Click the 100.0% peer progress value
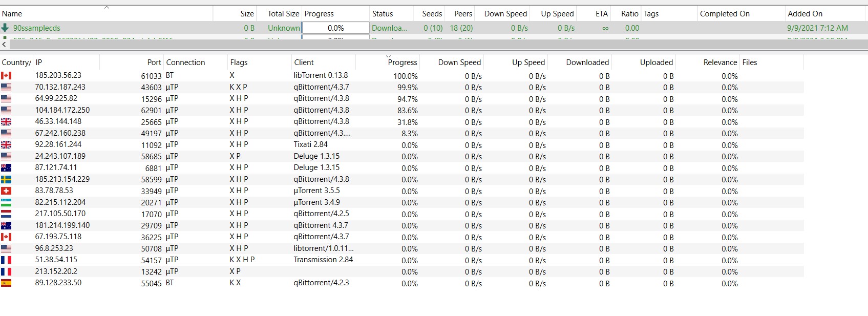 click(406, 76)
